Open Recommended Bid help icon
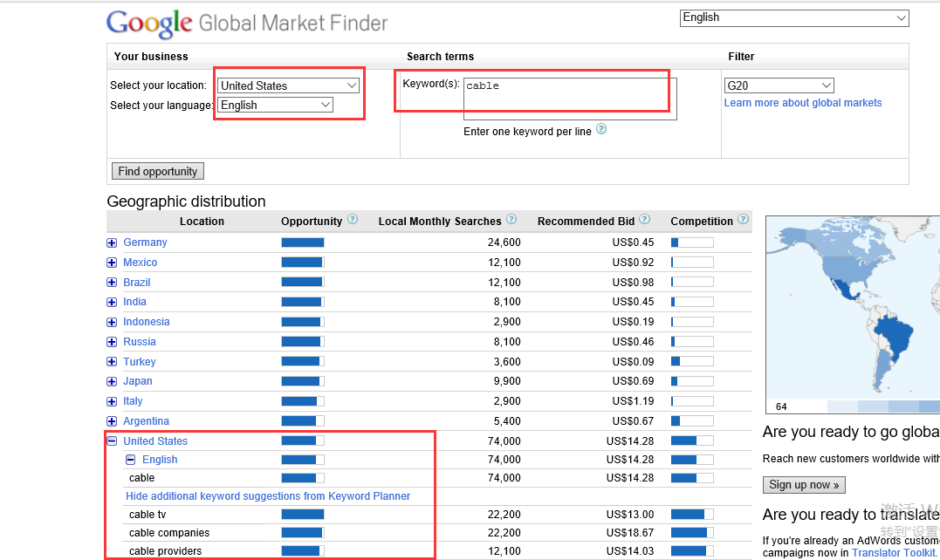 pos(644,219)
